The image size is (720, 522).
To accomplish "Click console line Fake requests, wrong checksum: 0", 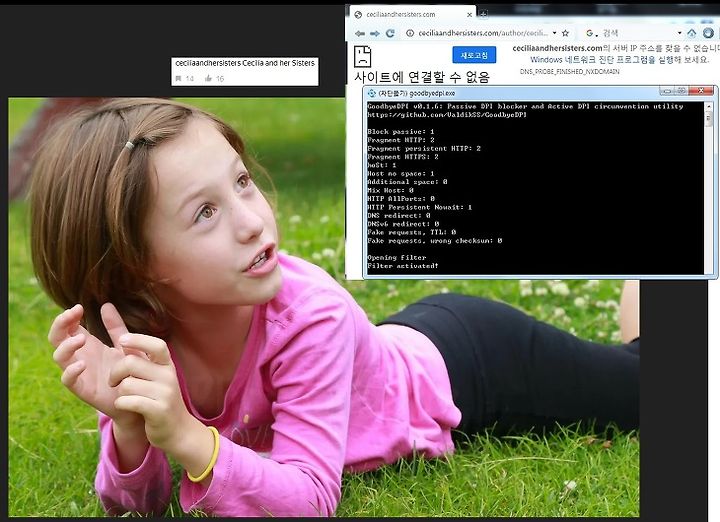I will [434, 241].
